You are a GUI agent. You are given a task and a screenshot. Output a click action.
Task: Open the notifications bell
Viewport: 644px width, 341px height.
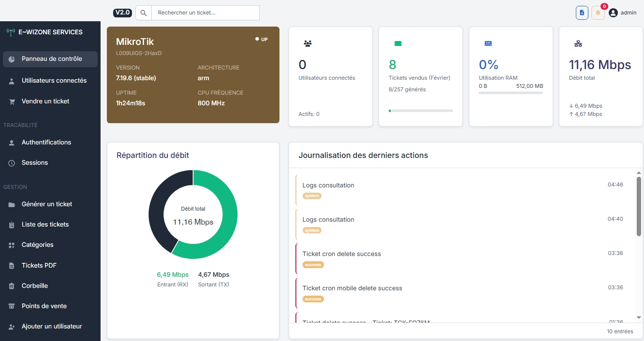coord(598,13)
